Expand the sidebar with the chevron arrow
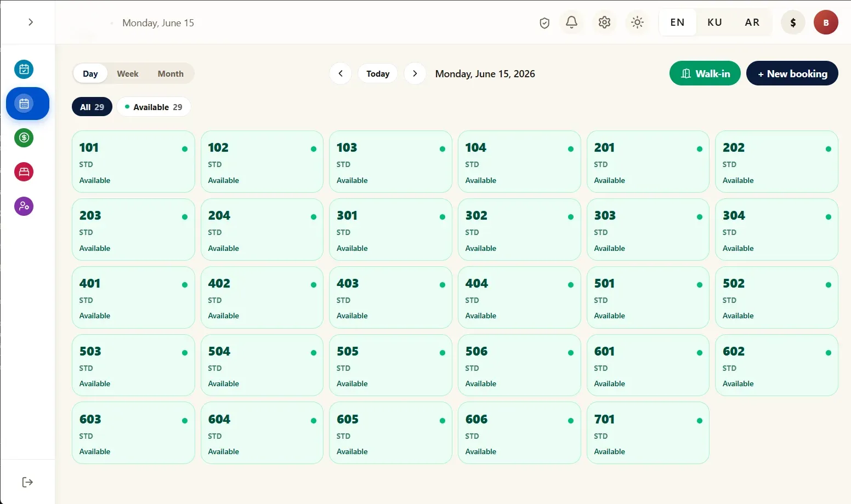 31,22
